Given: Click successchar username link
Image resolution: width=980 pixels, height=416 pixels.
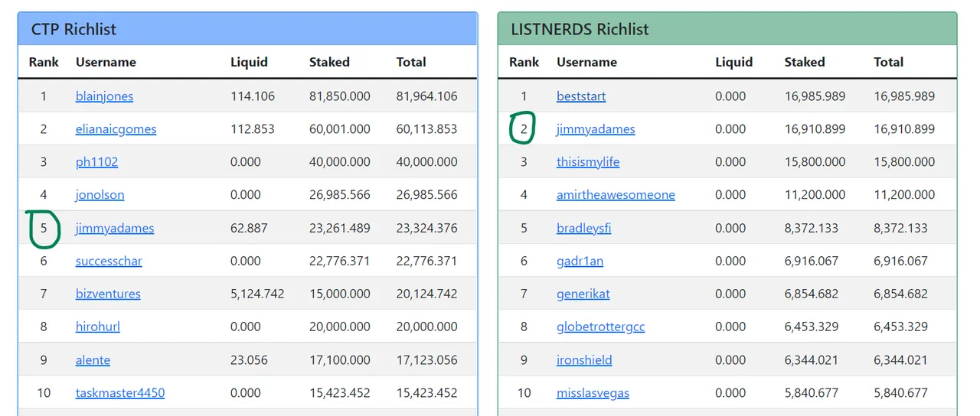Looking at the screenshot, I should click(x=109, y=261).
